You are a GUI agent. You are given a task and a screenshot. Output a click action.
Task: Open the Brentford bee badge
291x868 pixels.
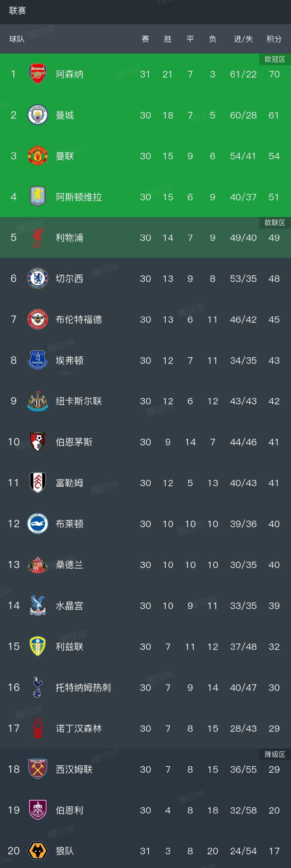38,319
